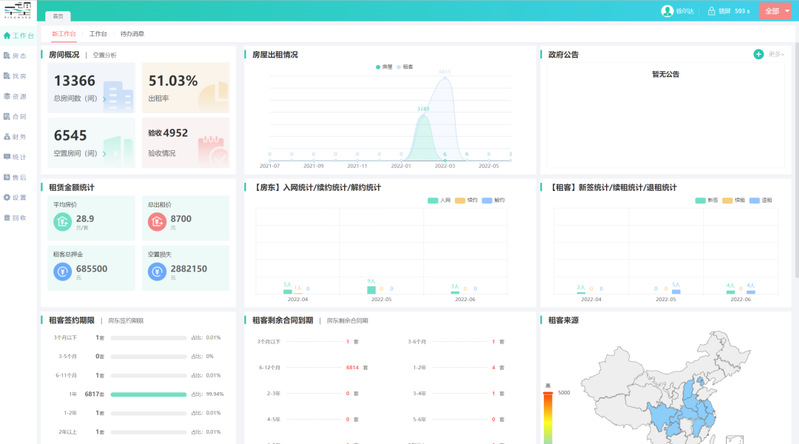Click the 更多> link in 政府公告
The image size is (799, 444).
776,54
